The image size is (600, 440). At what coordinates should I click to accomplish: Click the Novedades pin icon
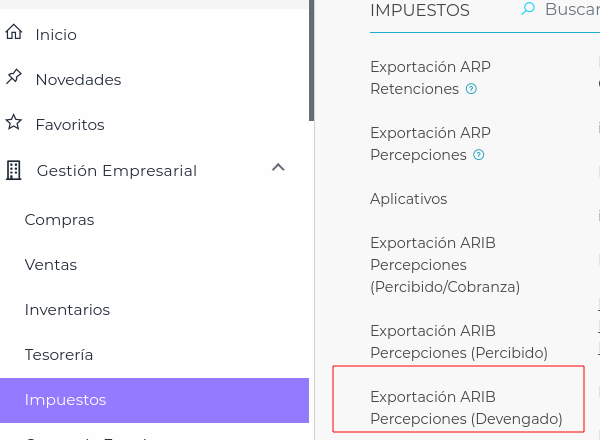pos(13,78)
